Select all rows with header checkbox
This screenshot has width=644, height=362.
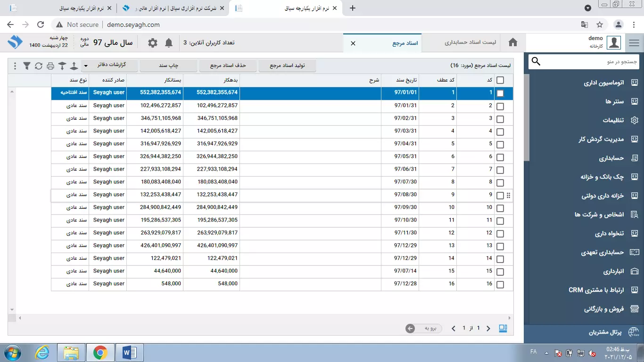pyautogui.click(x=500, y=81)
